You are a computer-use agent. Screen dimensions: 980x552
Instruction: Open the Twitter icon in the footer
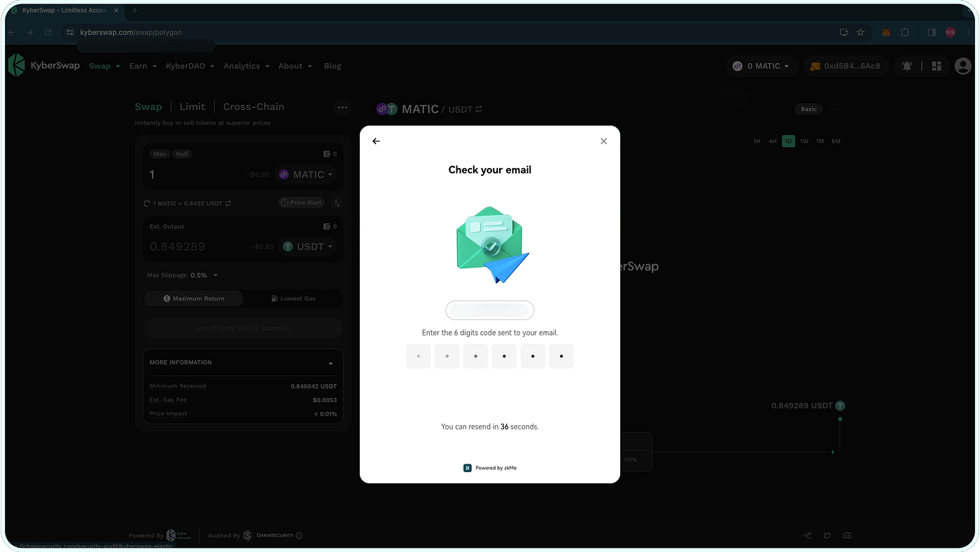827,535
